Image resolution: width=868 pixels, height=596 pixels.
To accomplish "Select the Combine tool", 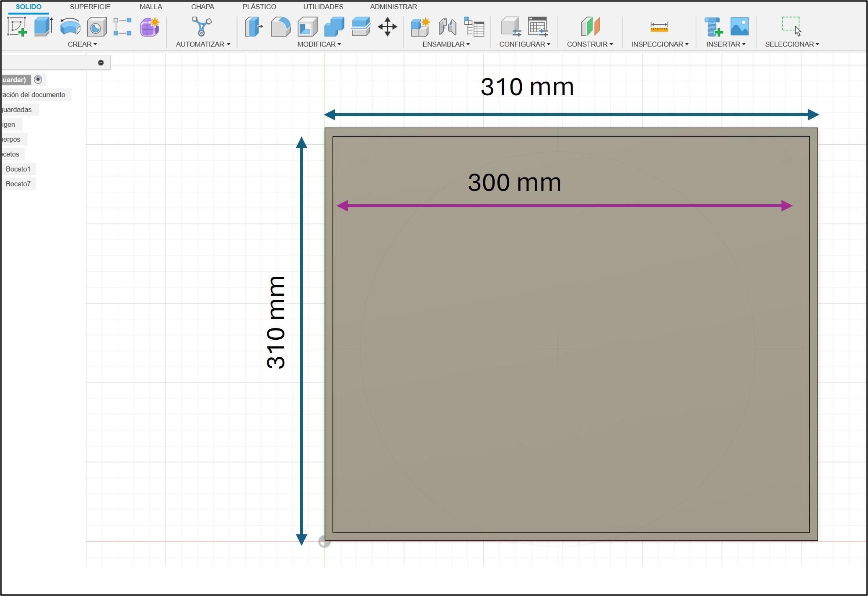I will [x=334, y=27].
